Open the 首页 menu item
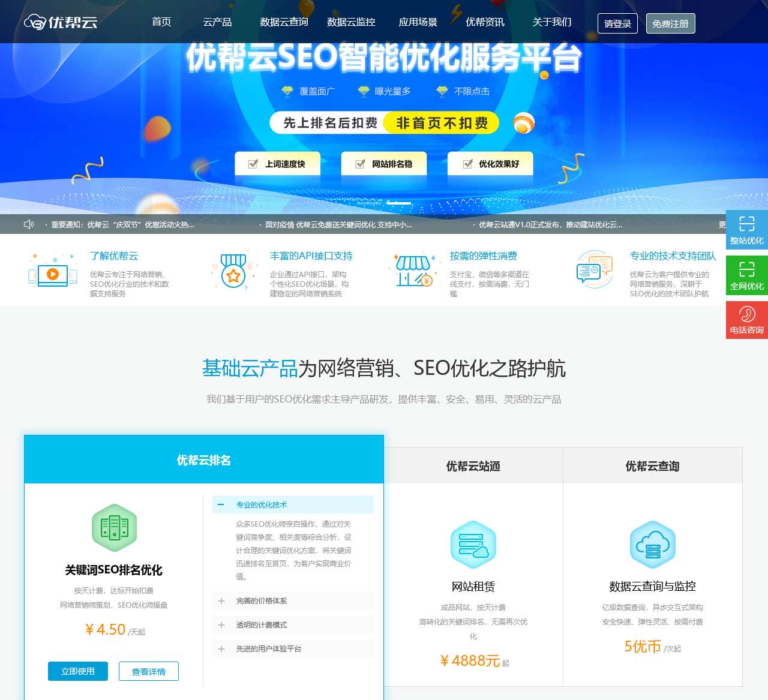 point(161,22)
